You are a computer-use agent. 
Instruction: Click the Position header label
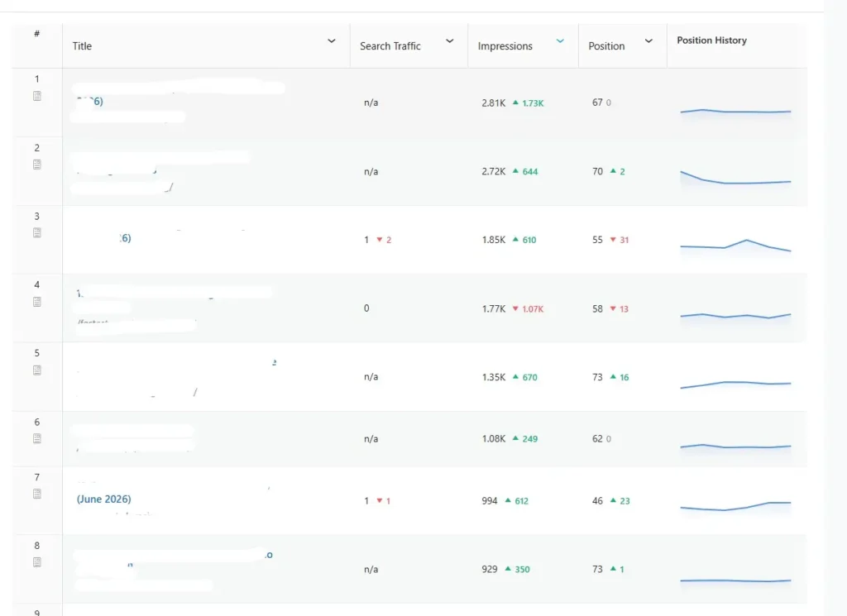[x=606, y=45]
